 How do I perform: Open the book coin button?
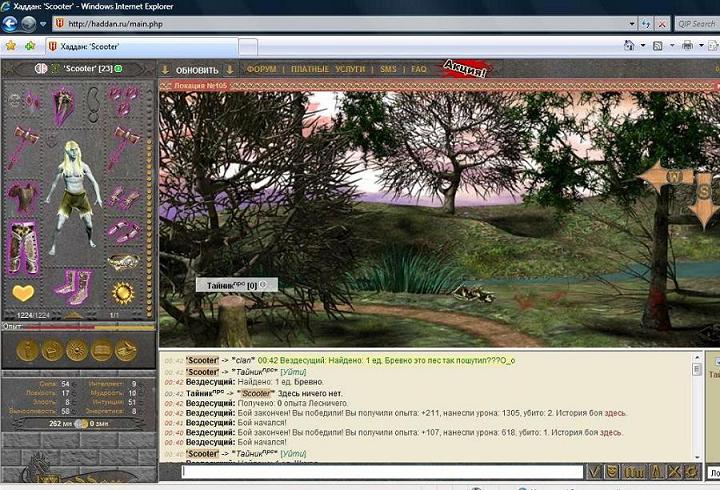(101, 351)
